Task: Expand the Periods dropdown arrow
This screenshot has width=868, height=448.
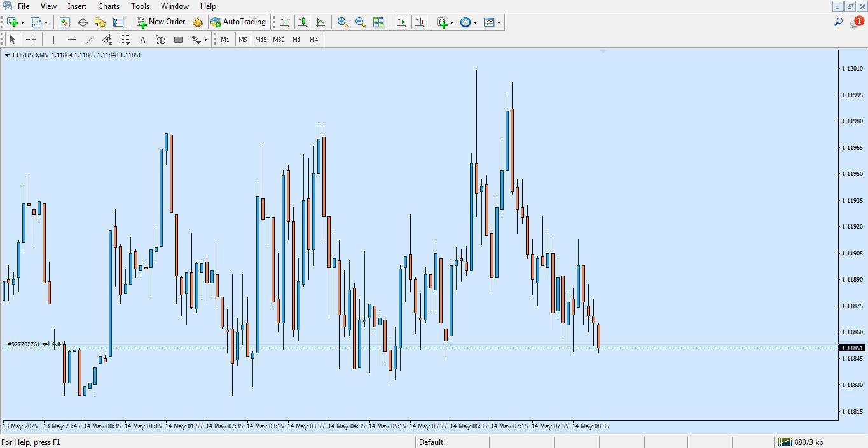Action: [x=475, y=22]
